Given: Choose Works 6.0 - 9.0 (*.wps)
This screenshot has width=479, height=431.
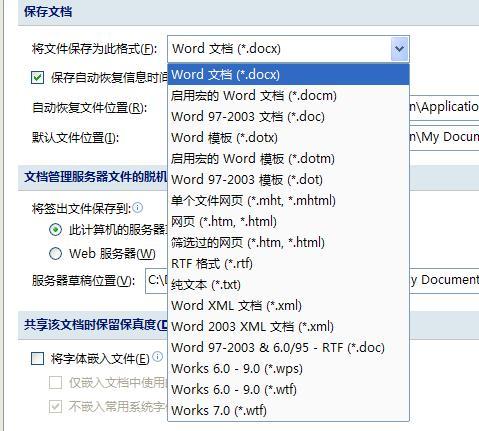Looking at the screenshot, I should pos(288,369).
